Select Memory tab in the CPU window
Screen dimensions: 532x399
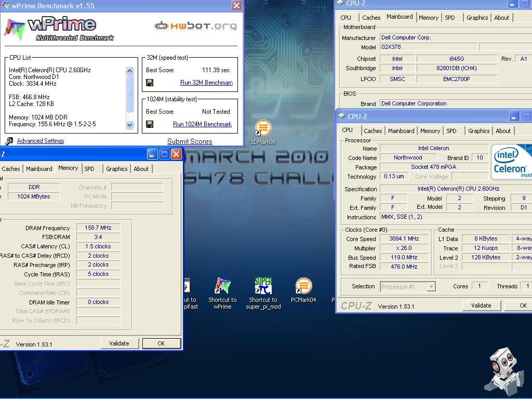coord(430,131)
